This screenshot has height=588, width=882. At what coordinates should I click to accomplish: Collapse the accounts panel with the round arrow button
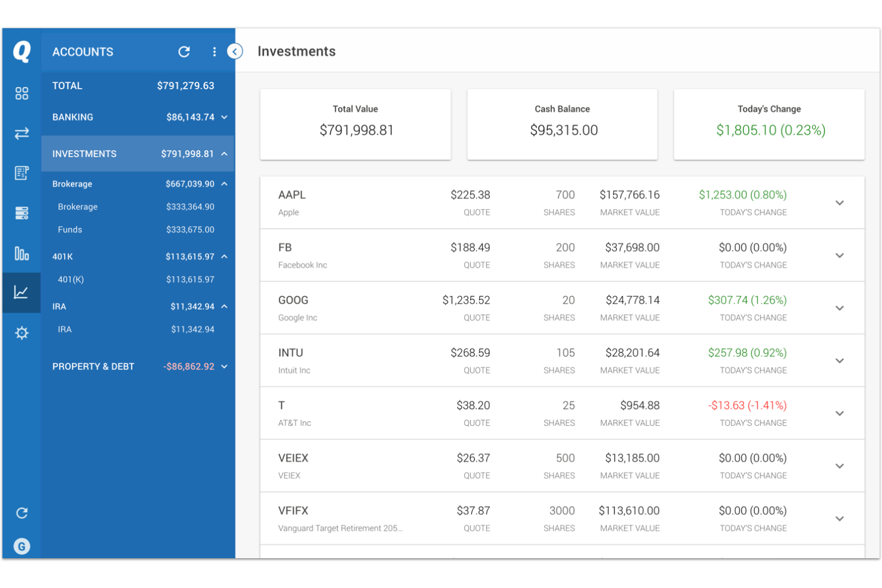point(235,52)
